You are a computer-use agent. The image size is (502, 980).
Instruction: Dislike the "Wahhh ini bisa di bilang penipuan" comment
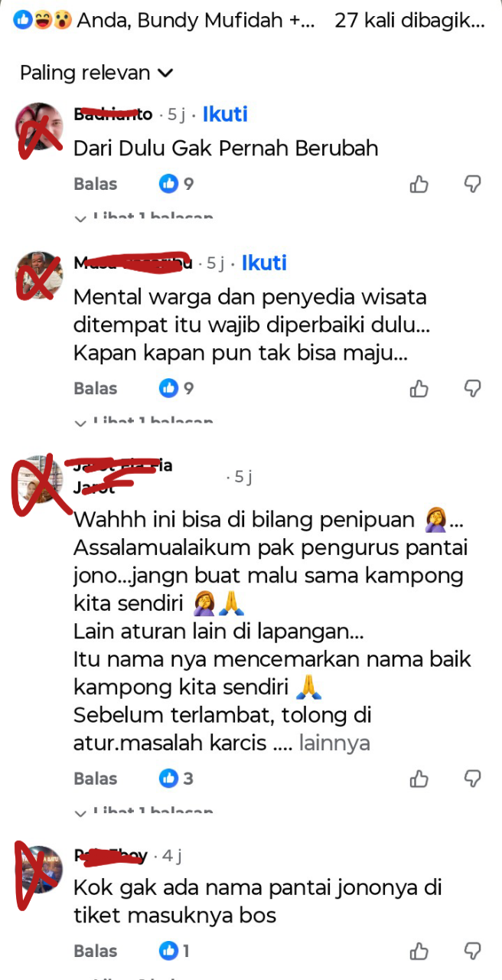tap(473, 779)
